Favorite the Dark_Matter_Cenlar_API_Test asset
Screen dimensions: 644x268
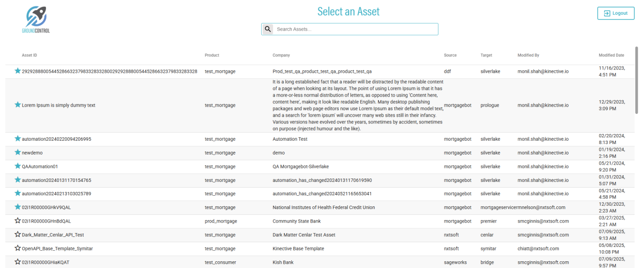pyautogui.click(x=18, y=234)
